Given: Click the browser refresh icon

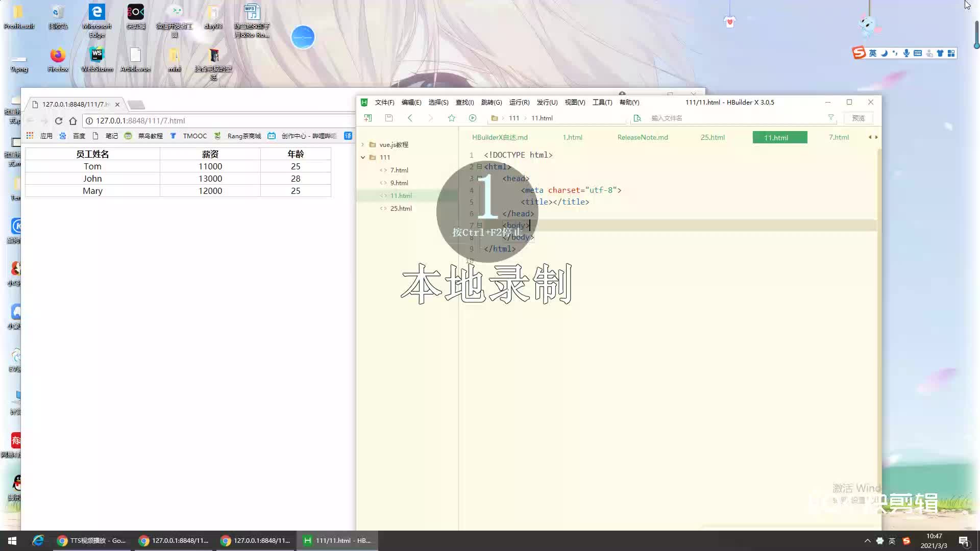Looking at the screenshot, I should tap(59, 120).
